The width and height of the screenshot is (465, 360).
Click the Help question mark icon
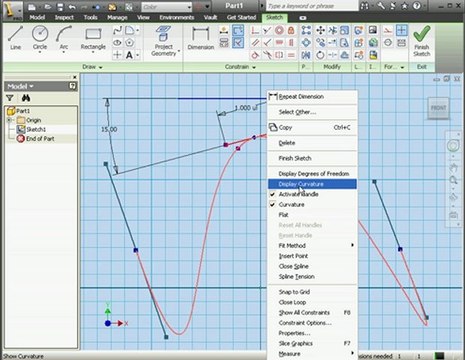[x=417, y=6]
